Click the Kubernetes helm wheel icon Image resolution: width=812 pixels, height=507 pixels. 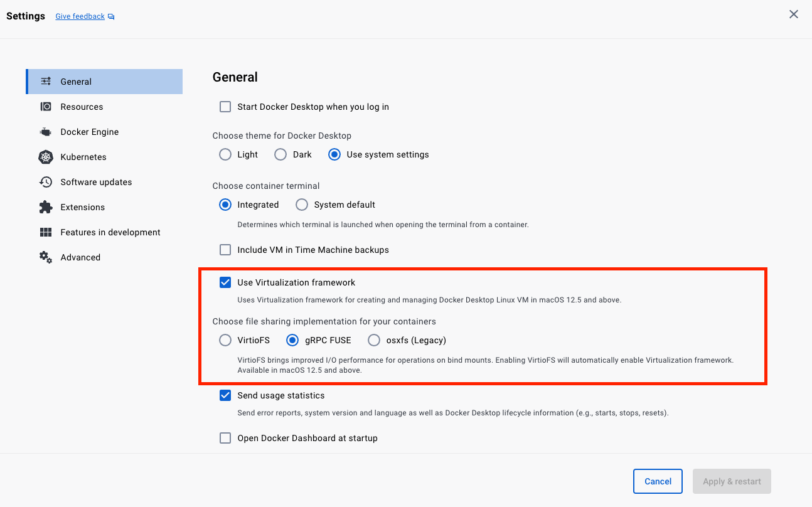tap(45, 156)
